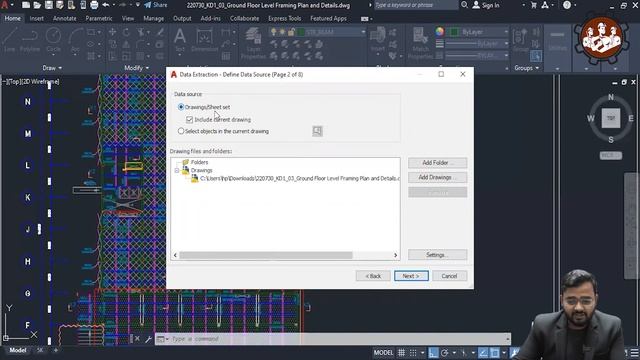Toggle snap mode dots icon in status bar

pyautogui.click(x=413, y=353)
